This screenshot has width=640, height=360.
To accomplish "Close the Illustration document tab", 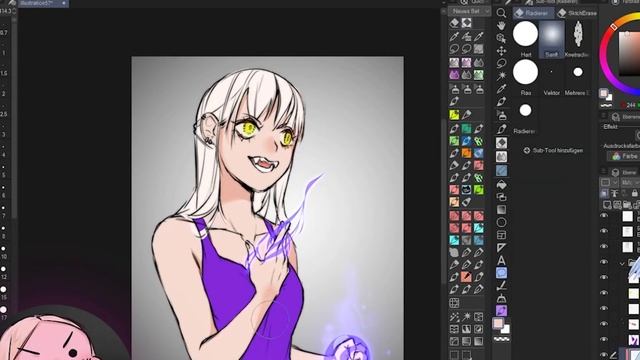I will click(64, 3).
